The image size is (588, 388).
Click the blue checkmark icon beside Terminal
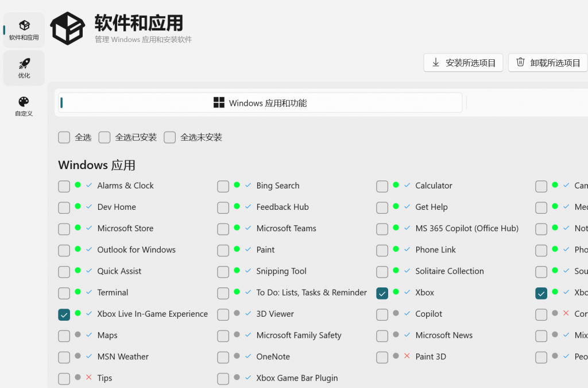coord(89,292)
